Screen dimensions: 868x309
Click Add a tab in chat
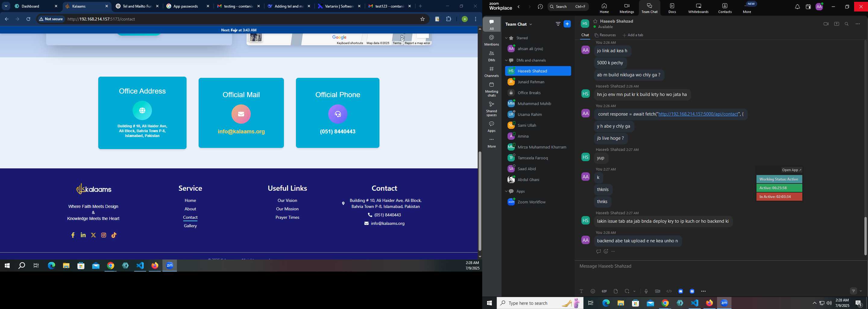633,35
